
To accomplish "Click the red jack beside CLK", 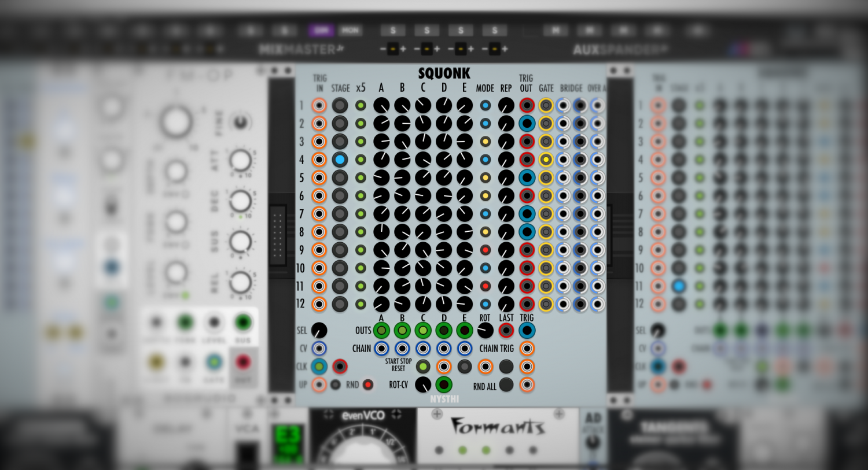I will [x=340, y=367].
